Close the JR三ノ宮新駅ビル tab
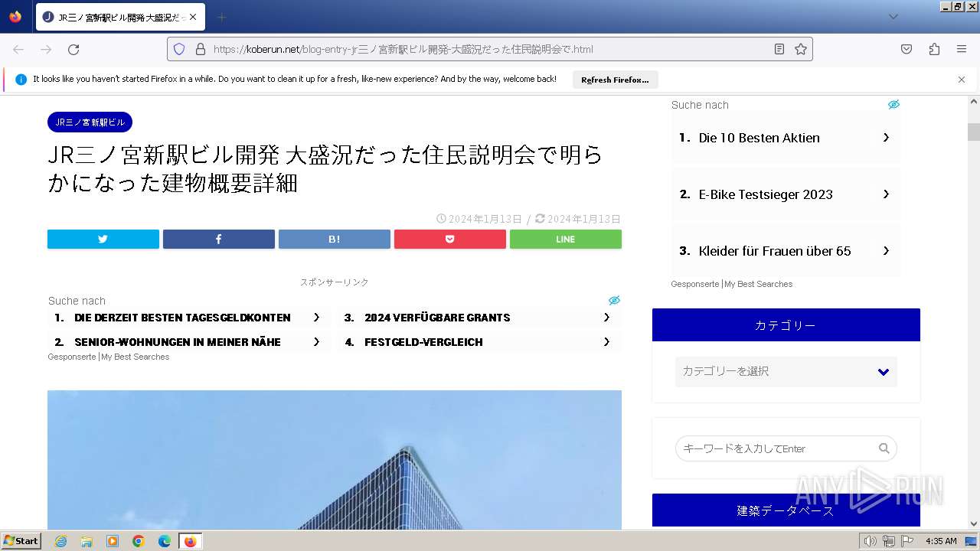 (192, 17)
